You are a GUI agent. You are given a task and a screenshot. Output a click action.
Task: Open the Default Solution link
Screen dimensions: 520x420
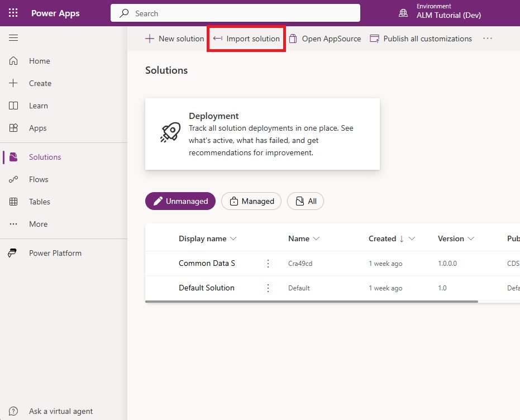207,288
